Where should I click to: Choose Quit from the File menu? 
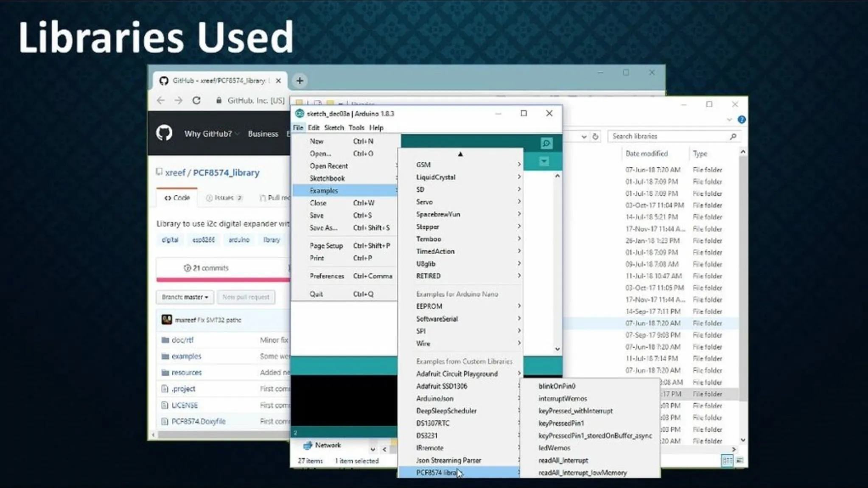point(344,294)
